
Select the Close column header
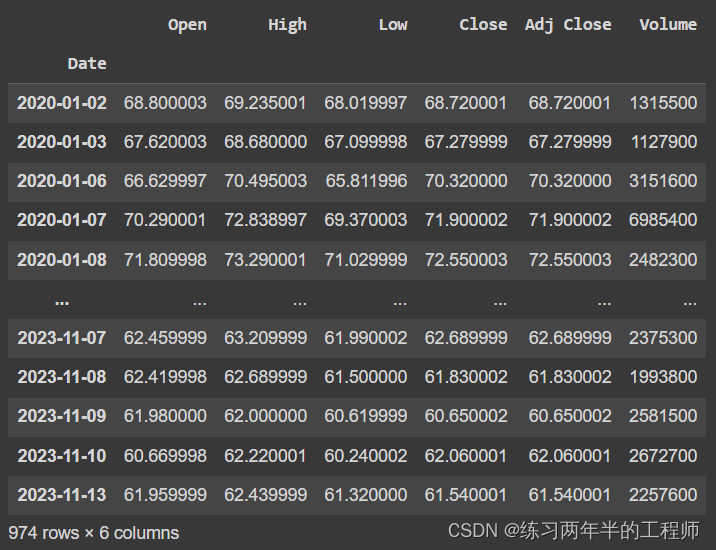(x=483, y=25)
